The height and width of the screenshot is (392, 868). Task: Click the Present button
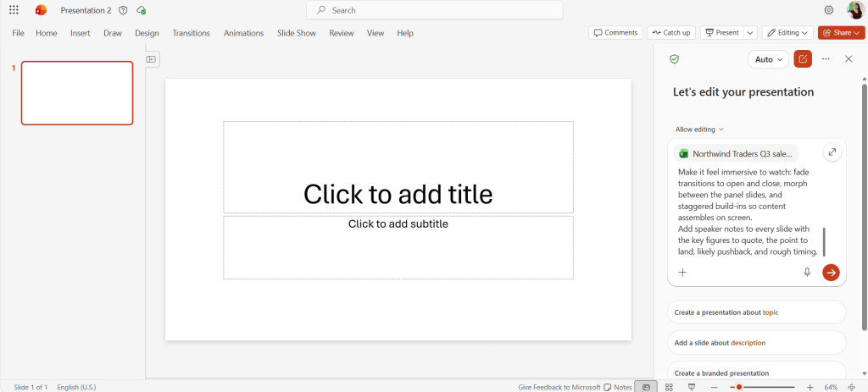point(722,33)
